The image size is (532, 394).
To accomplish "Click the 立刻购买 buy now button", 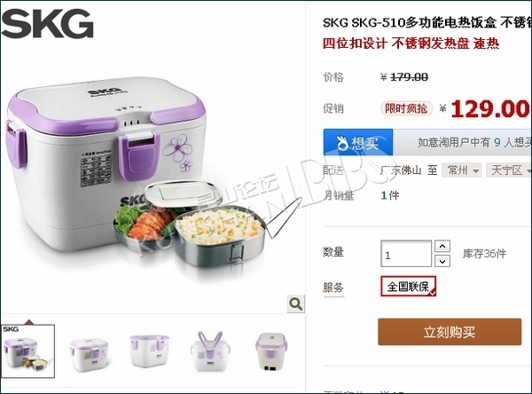I will point(450,332).
